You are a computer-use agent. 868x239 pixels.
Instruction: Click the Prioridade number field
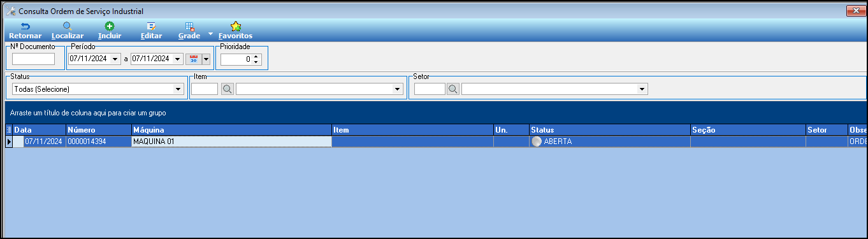(236, 59)
